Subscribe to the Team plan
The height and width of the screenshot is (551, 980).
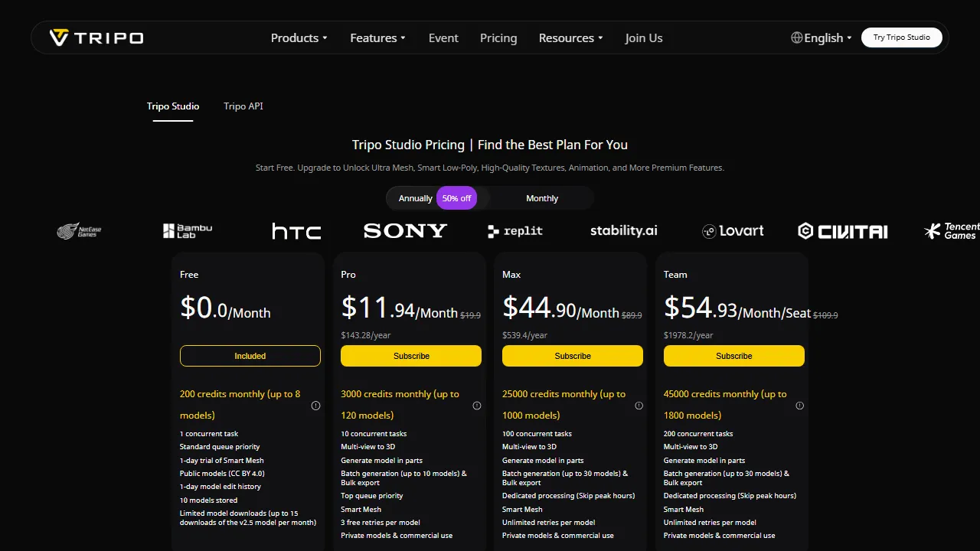coord(734,356)
